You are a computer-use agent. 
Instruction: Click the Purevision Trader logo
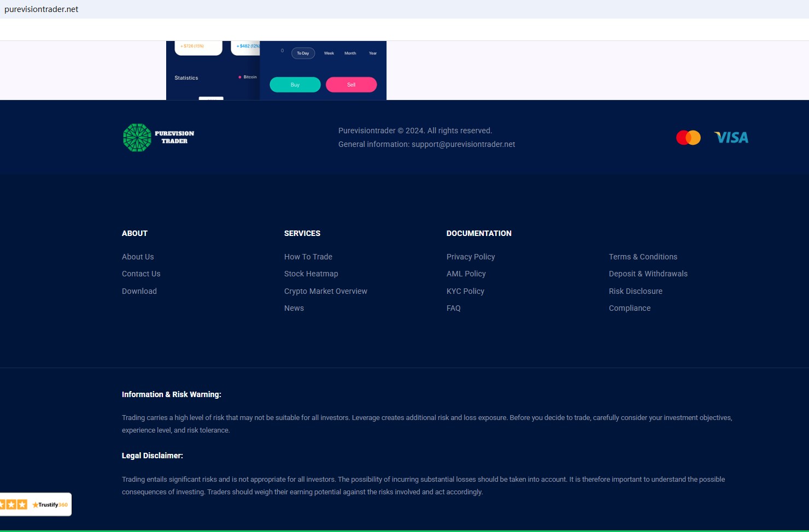click(x=159, y=138)
